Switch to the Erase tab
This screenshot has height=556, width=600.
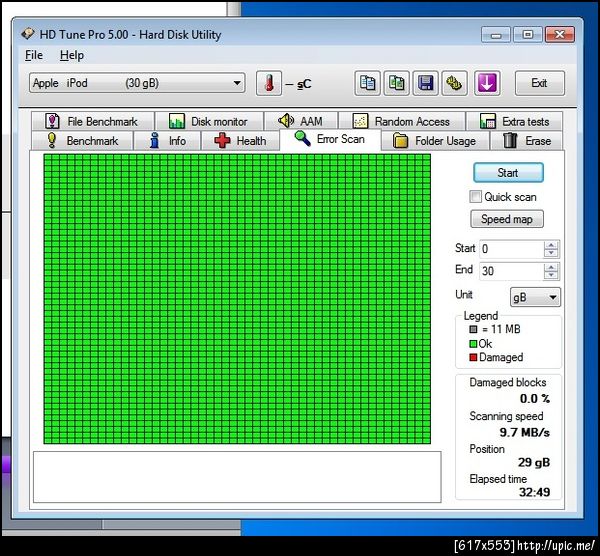[527, 140]
